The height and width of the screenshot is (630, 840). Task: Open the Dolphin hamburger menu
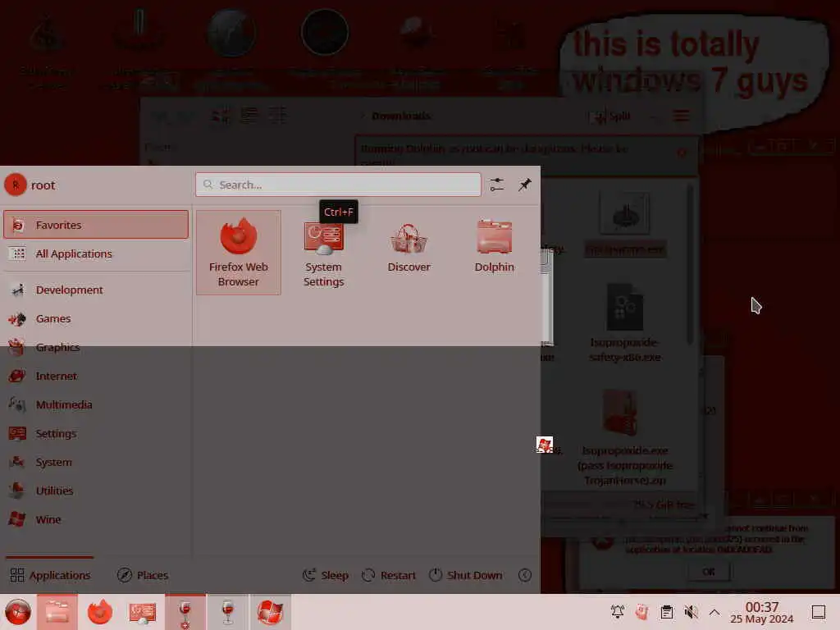[x=682, y=116]
